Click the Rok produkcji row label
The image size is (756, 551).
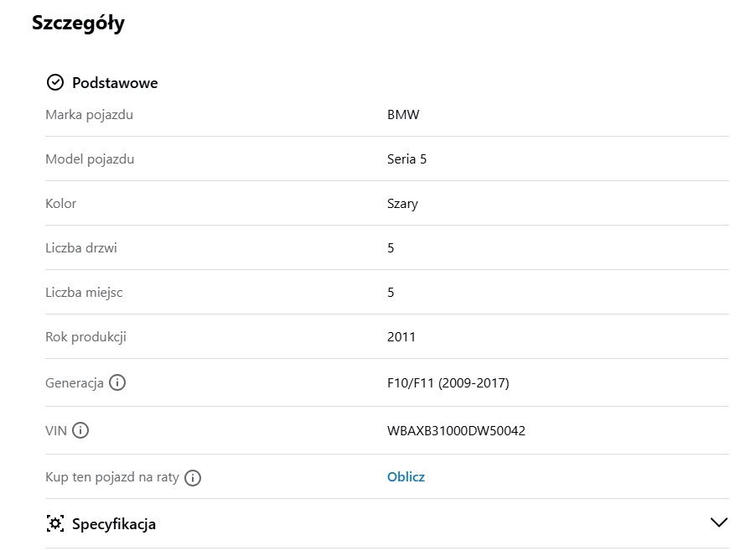click(85, 337)
